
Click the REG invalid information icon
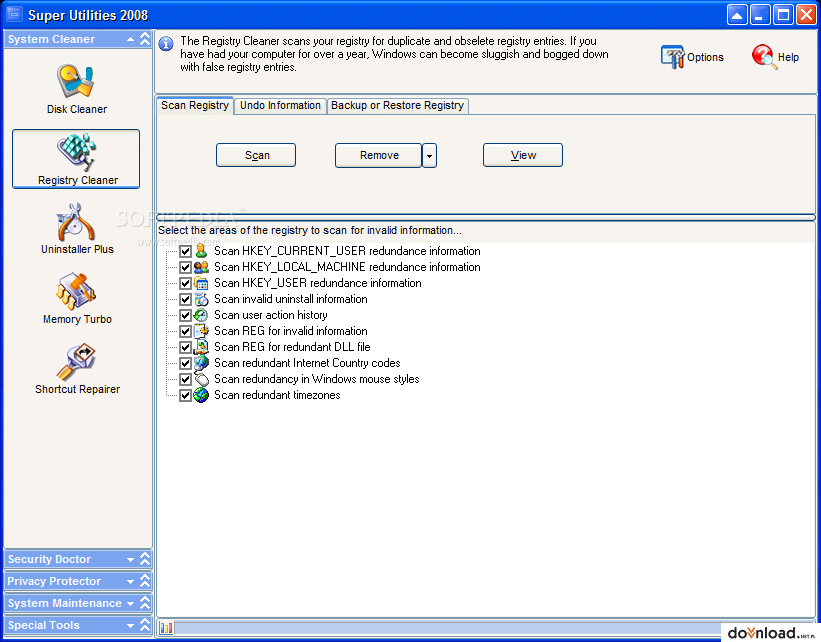[201, 331]
